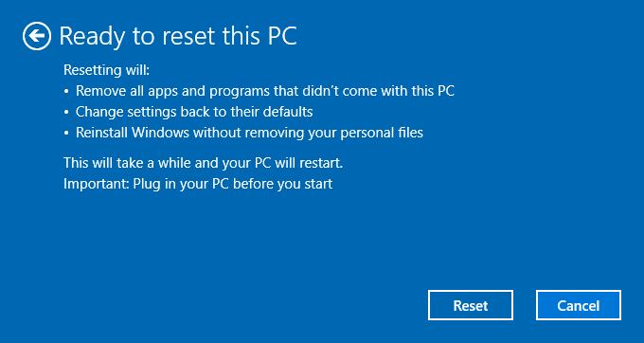Click the word 'Ready' in the title
644x343 pixels.
(93, 37)
